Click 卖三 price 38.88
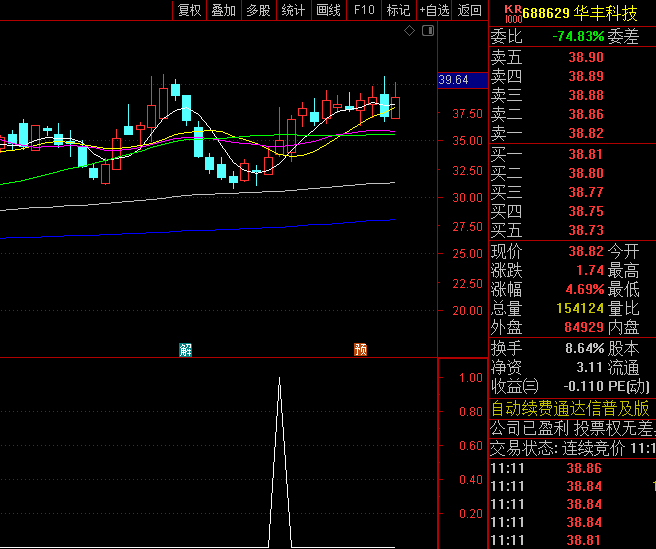 586,95
